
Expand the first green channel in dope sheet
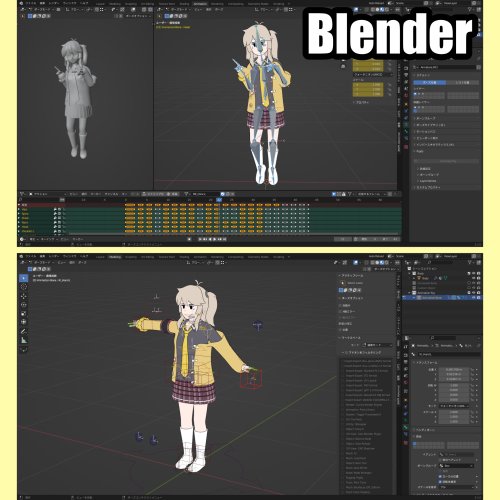(19, 209)
